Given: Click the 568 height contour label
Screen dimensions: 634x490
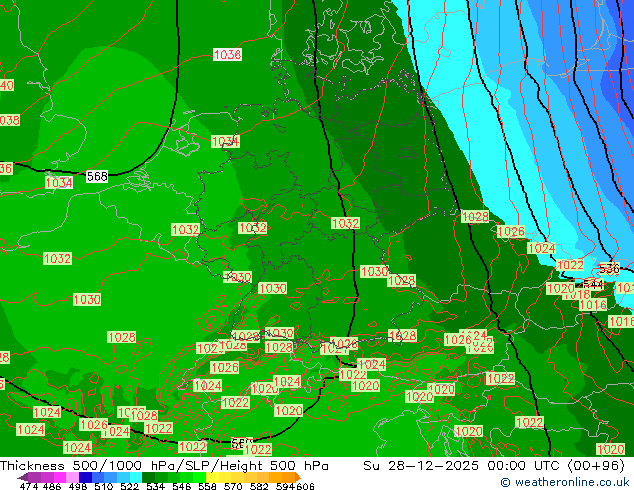Looking at the screenshot, I should (97, 176).
